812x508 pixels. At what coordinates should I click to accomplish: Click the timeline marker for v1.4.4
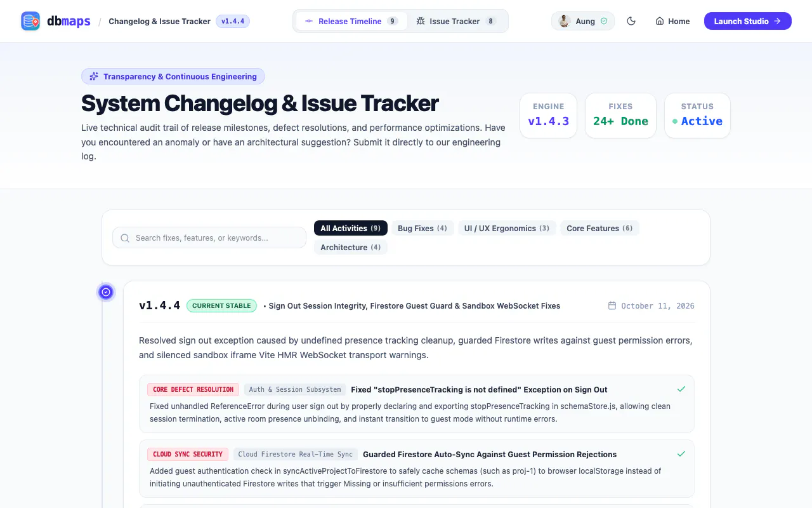(106, 292)
